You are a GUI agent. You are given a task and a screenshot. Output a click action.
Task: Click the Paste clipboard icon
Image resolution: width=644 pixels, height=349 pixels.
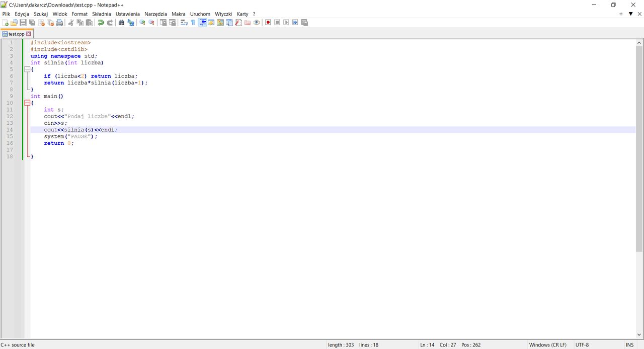pos(89,23)
